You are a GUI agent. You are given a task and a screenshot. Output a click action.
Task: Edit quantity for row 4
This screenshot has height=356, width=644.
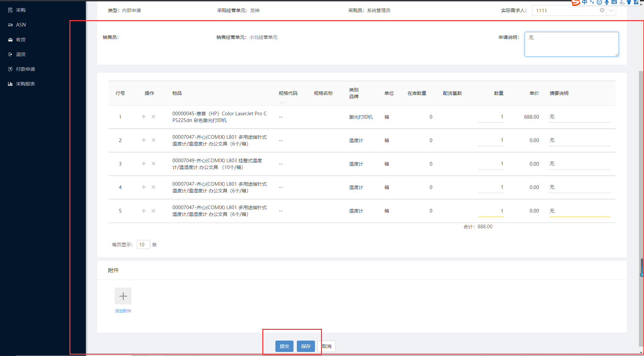[491, 187]
